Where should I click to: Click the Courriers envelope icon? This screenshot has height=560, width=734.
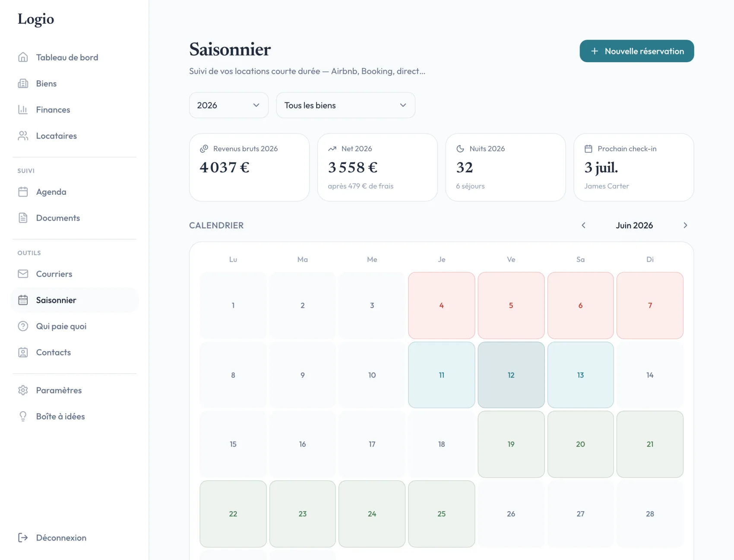click(23, 274)
